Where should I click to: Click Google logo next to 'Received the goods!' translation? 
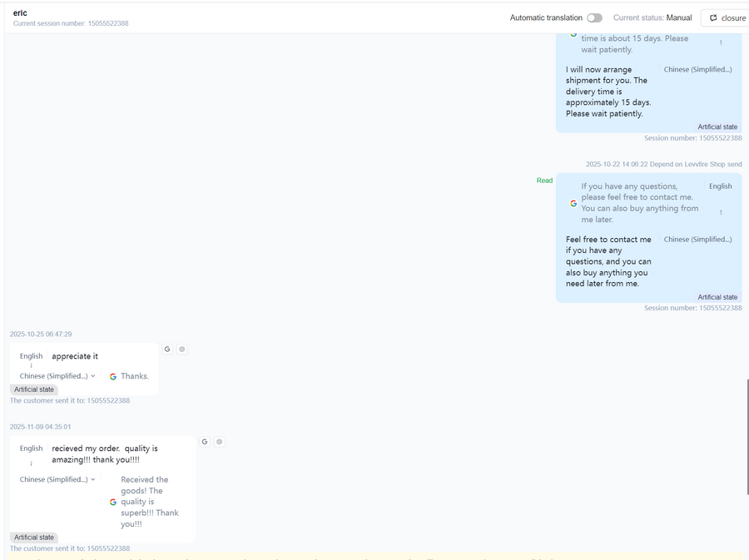click(x=113, y=502)
